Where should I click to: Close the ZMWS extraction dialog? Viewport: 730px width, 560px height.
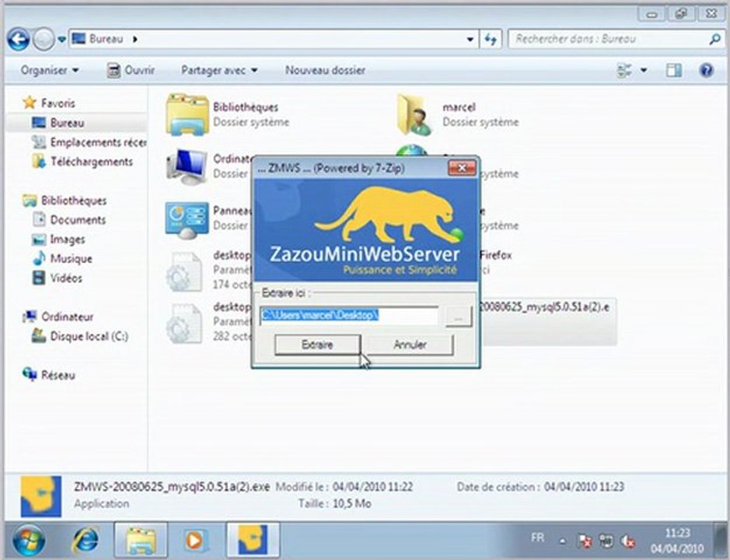pyautogui.click(x=462, y=168)
